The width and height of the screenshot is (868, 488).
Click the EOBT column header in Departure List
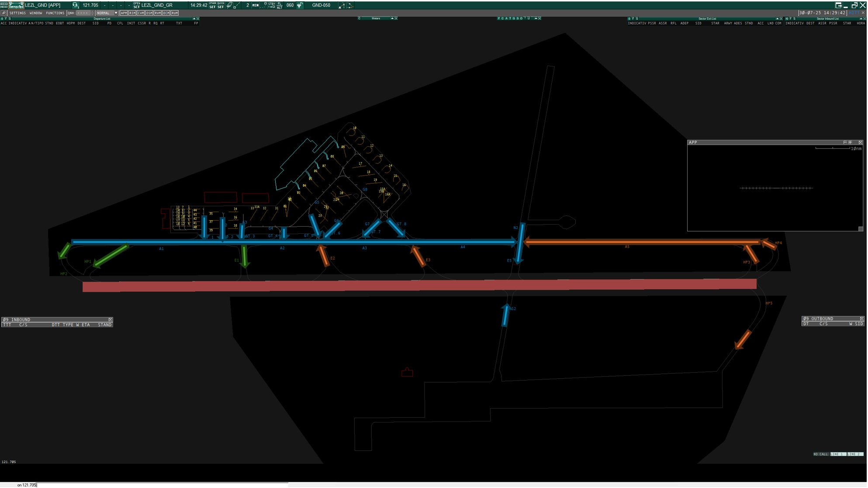[60, 24]
